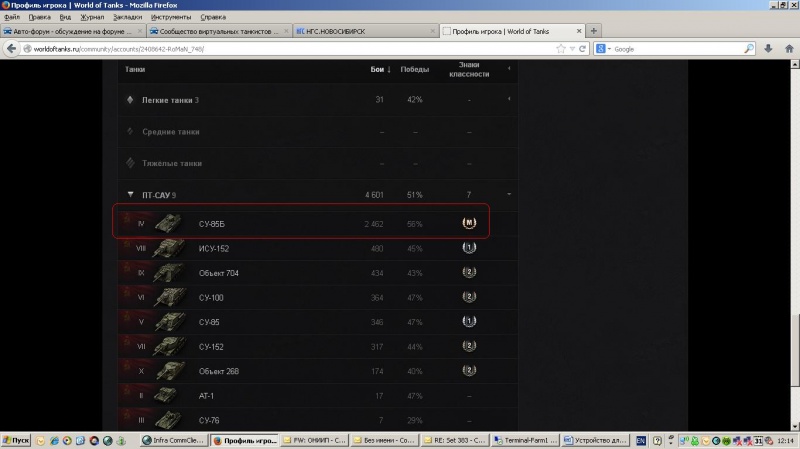This screenshot has width=800, height=449.
Task: Expand the ПТ-САУ row right-side arrow
Action: tap(509, 194)
